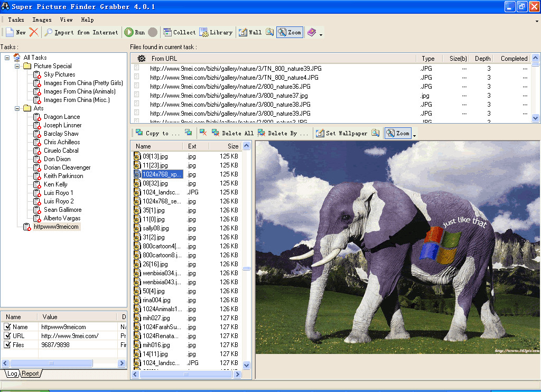Select file rina004.jpg in the list

click(x=156, y=300)
